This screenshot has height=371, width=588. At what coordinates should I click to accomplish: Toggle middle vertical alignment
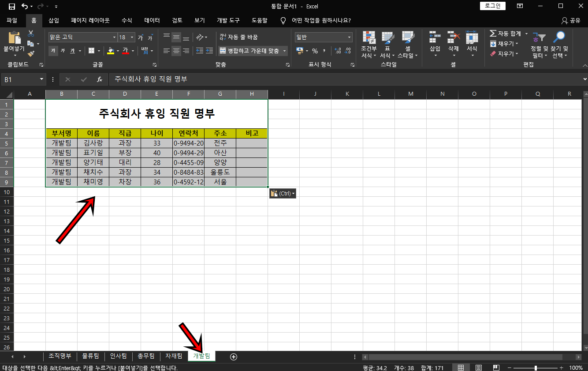pyautogui.click(x=176, y=37)
